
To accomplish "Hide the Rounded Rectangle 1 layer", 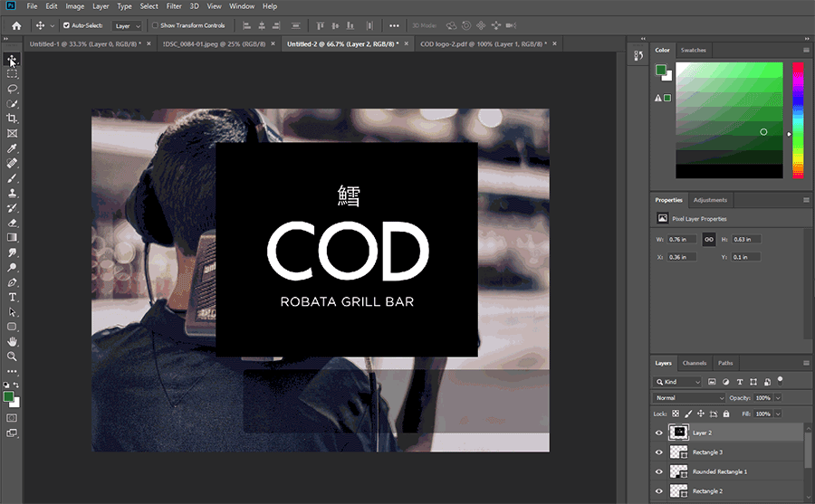I will [x=659, y=471].
